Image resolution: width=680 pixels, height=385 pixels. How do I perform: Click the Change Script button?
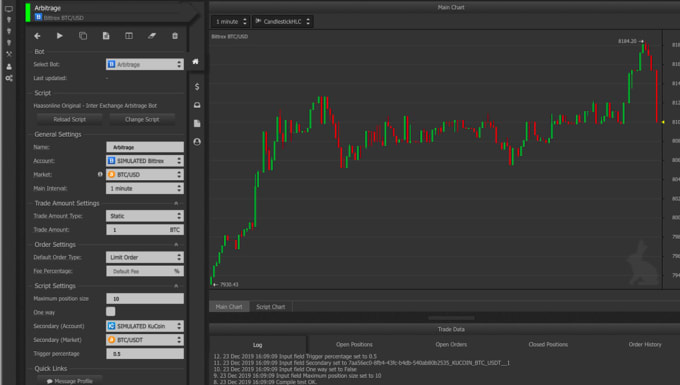pyautogui.click(x=142, y=119)
